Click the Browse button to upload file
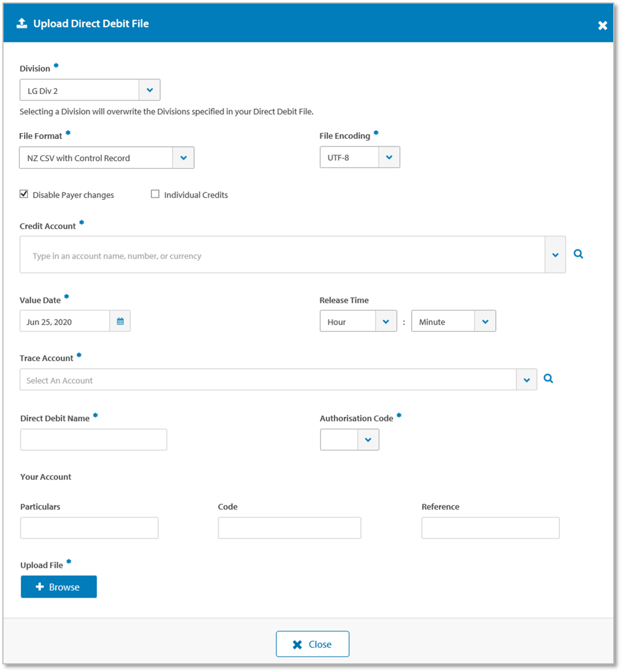This screenshot has height=672, width=622. pyautogui.click(x=59, y=587)
